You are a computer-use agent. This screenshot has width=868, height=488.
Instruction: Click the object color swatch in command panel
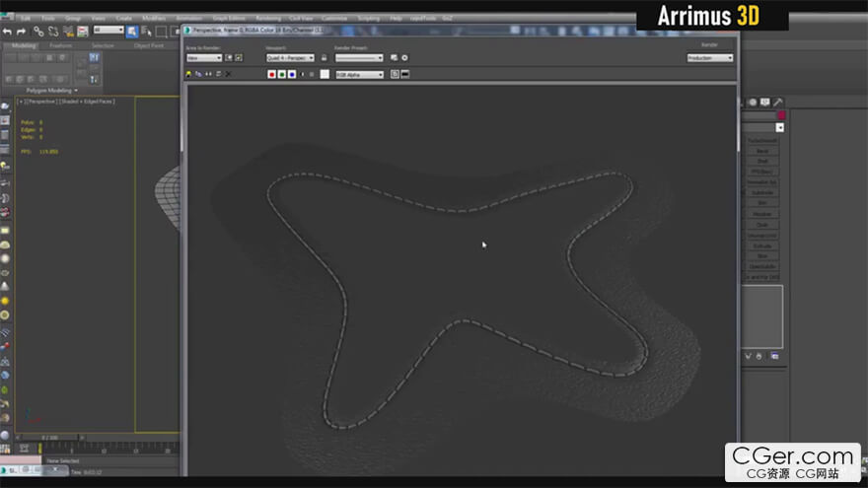(x=780, y=115)
